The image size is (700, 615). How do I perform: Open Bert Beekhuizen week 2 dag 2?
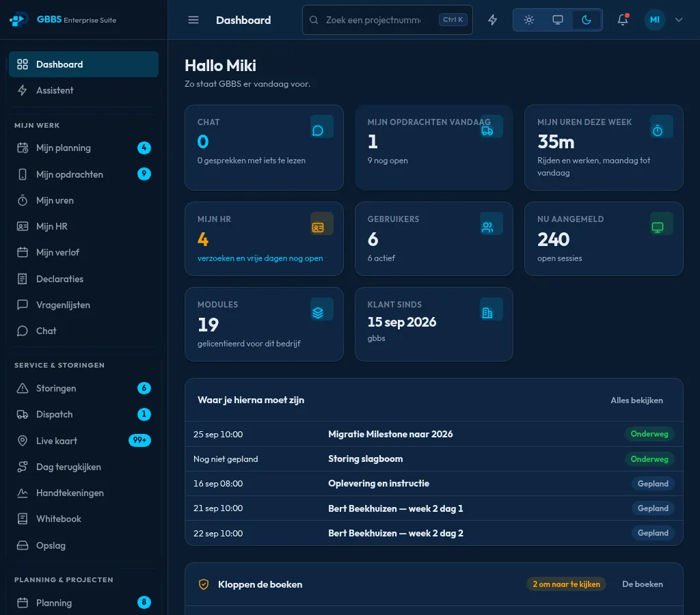tap(434, 533)
